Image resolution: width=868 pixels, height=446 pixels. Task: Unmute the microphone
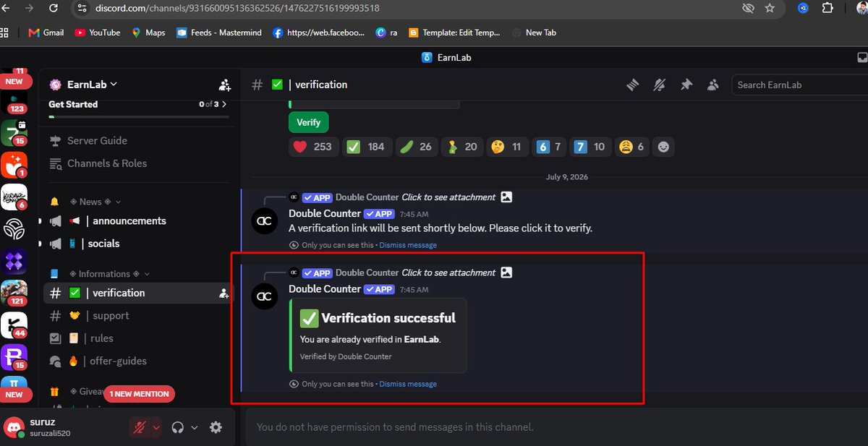tap(139, 427)
